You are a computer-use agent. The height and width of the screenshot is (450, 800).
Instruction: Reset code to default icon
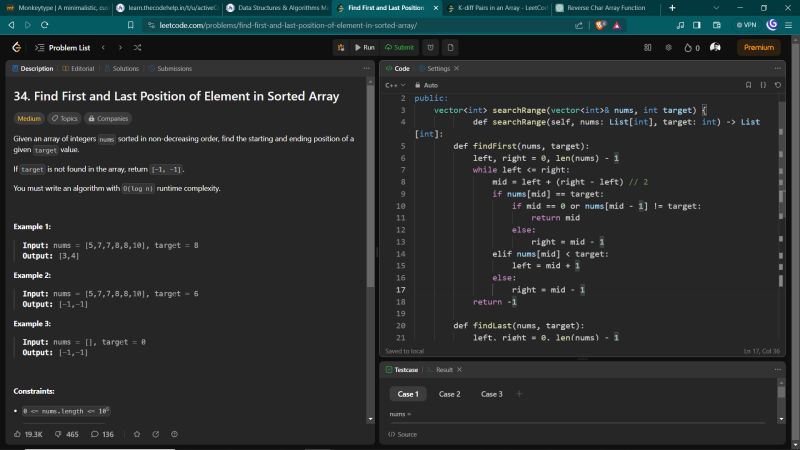pos(778,85)
